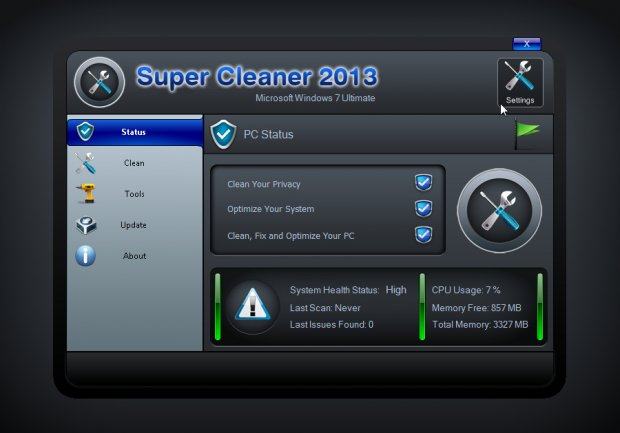Click the Super Cleaner 2013 title
Image resolution: width=620 pixels, height=433 pixels.
pyautogui.click(x=257, y=76)
